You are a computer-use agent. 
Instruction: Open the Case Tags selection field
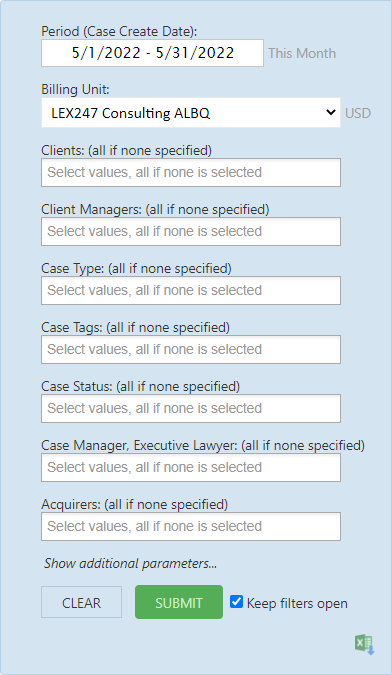coord(191,350)
